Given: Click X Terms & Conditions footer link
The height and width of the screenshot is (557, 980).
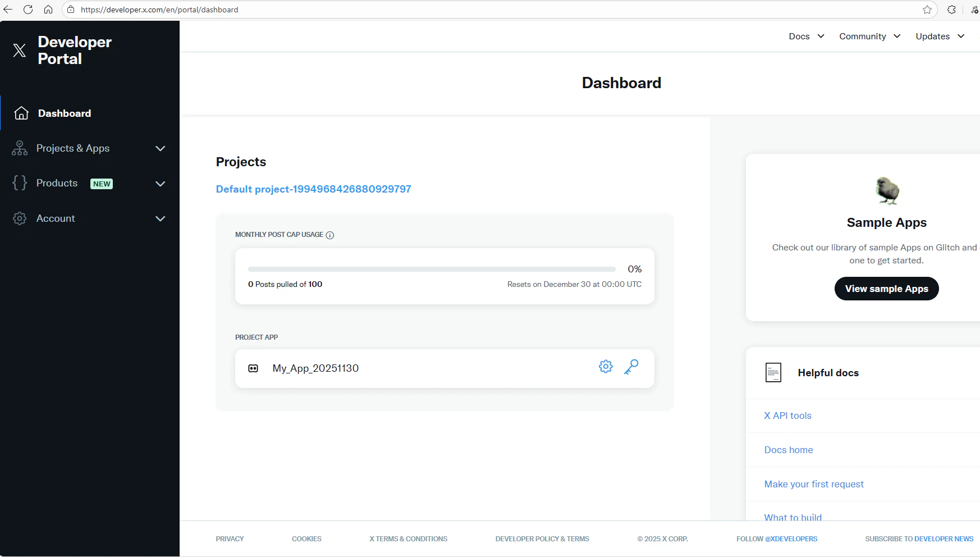Looking at the screenshot, I should click(x=408, y=539).
